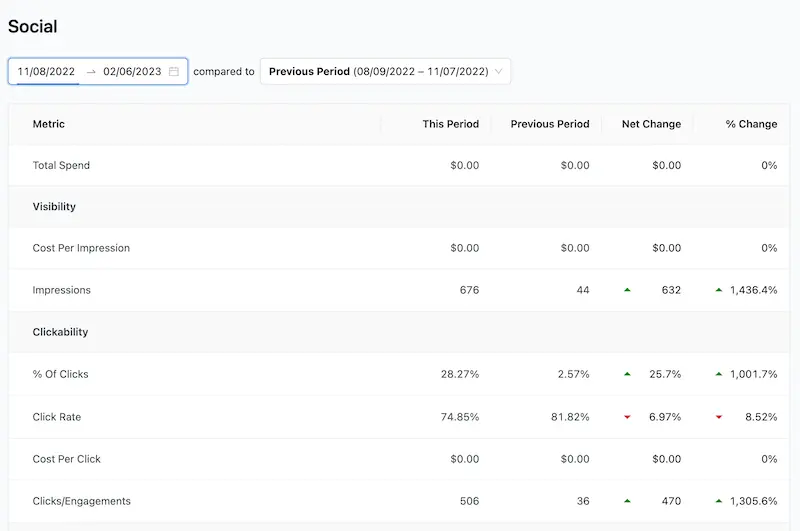The width and height of the screenshot is (800, 531).
Task: Click green up arrow beside Clicks/Engagements 470
Action: (627, 501)
